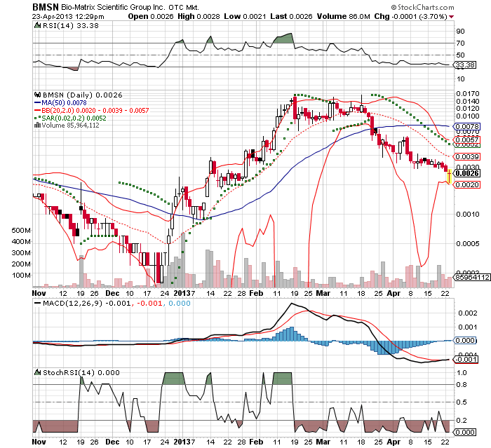Click the 85964112 volume tag on axis

tap(473, 277)
